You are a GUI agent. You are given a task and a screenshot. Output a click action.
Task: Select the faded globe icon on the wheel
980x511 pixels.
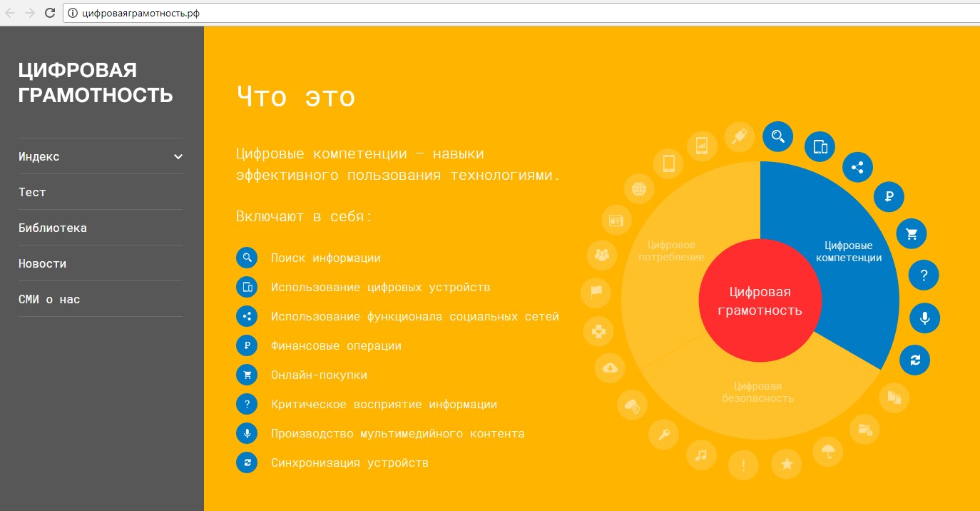point(639,190)
